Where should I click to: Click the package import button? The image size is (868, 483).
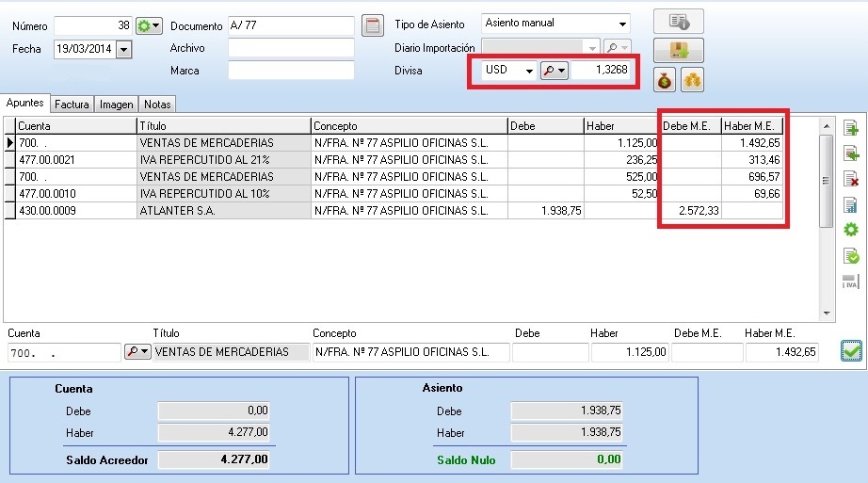[x=678, y=51]
